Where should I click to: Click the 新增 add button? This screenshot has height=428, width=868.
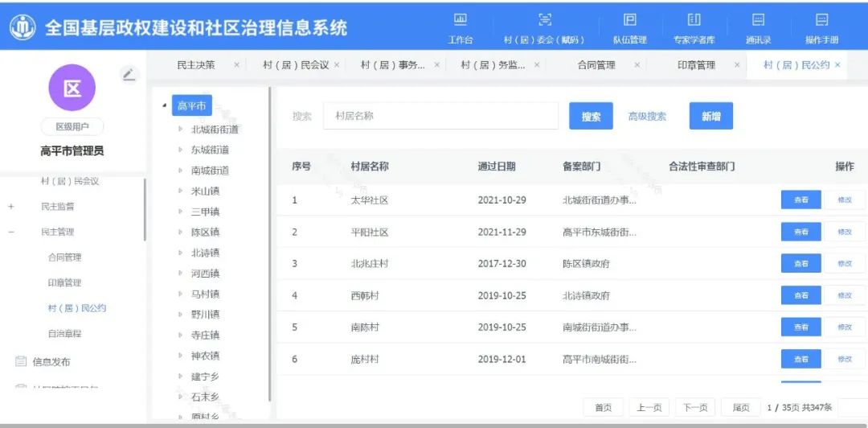(x=710, y=117)
